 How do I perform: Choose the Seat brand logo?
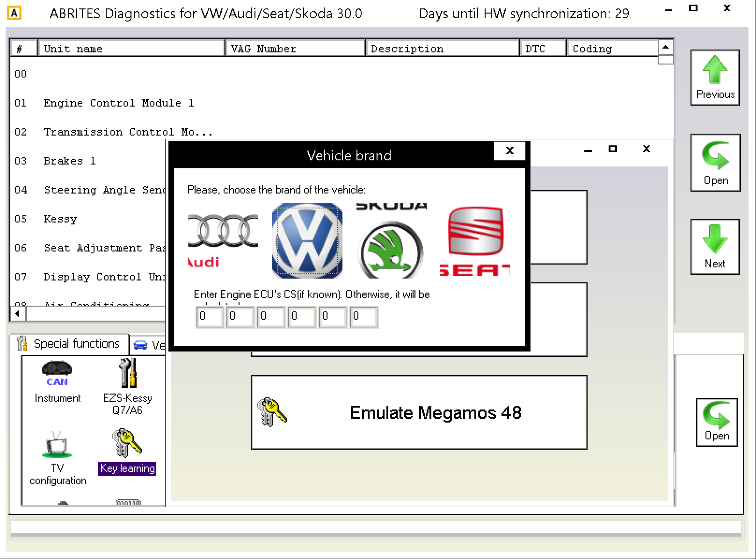475,240
